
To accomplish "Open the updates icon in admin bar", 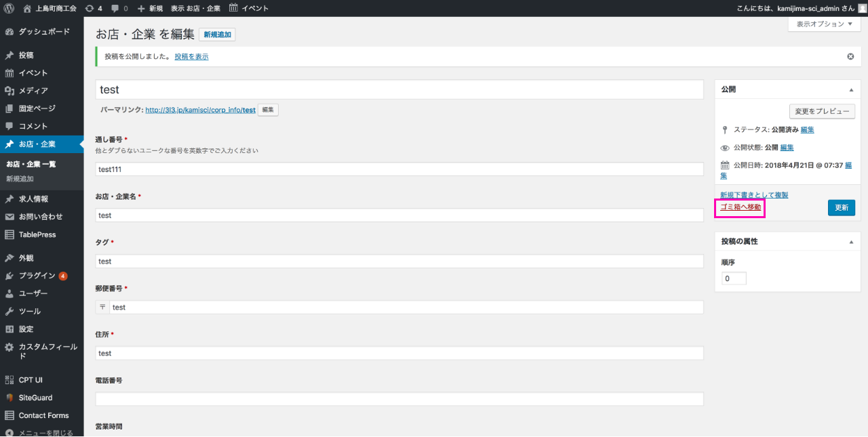I will 90,8.
